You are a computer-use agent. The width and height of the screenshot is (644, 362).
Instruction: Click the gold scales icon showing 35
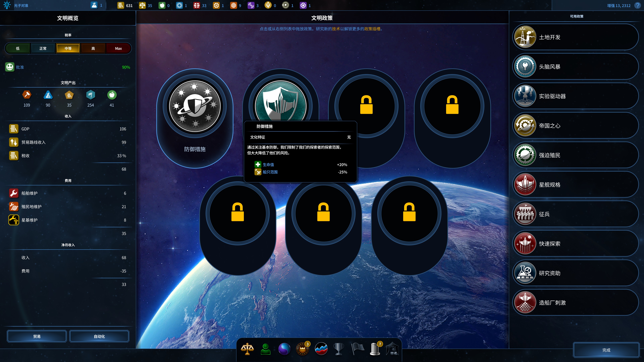pyautogui.click(x=142, y=5)
